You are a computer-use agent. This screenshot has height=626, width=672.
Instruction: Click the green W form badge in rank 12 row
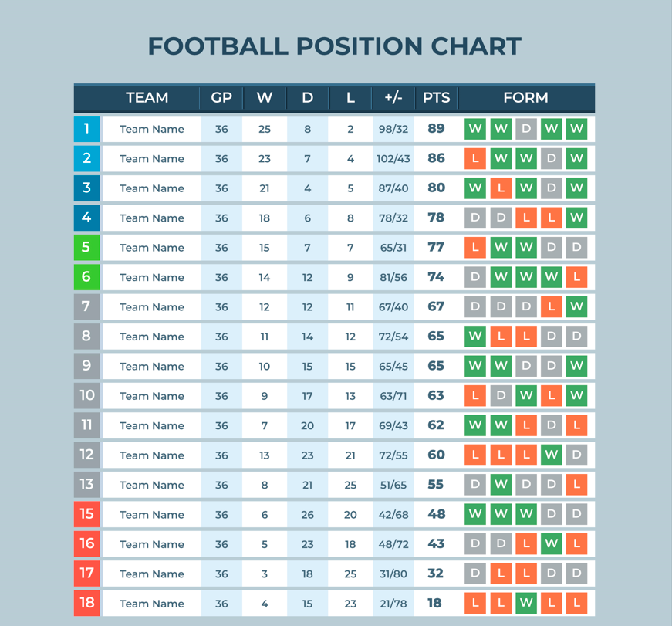(x=551, y=455)
